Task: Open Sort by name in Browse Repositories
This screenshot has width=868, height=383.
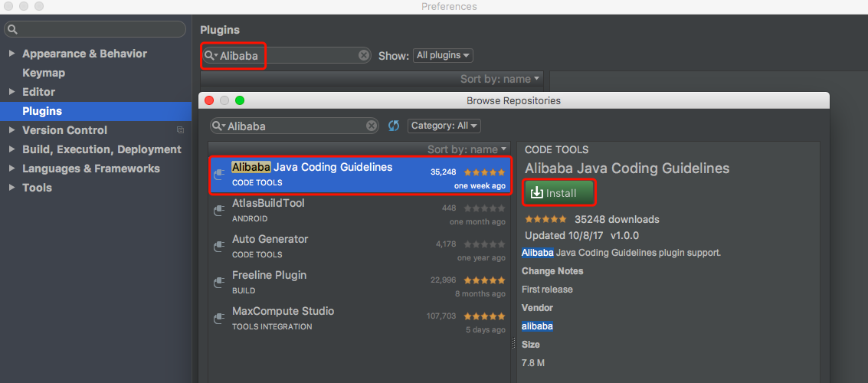Action: coord(467,149)
